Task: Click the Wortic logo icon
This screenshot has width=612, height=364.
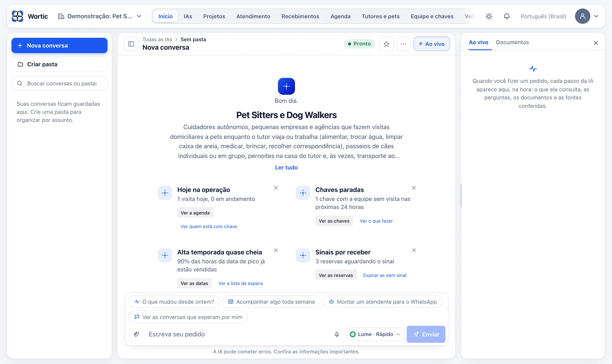Action: 17,16
